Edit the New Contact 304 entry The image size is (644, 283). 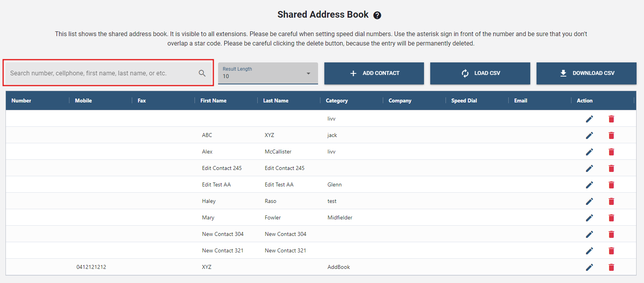[589, 234]
